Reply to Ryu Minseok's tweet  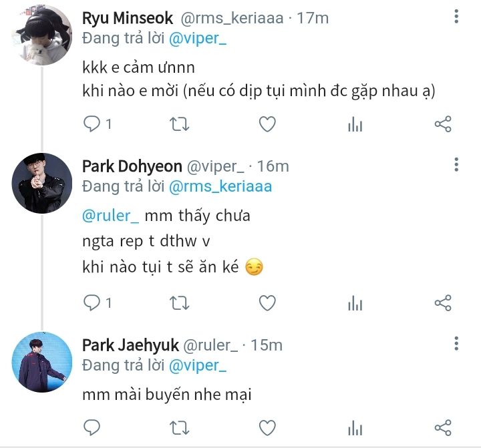pos(92,124)
